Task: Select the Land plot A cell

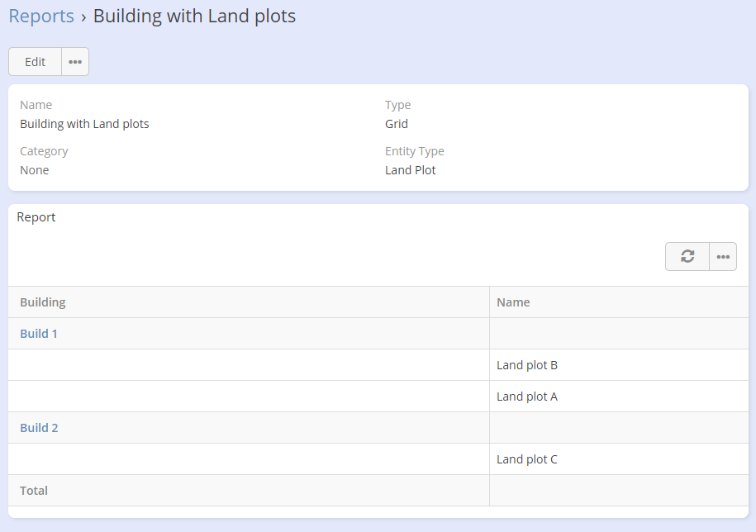Action: 527,397
